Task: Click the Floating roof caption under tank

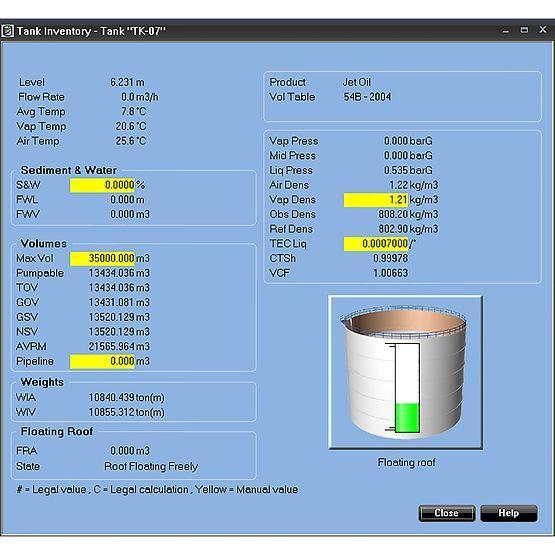Action: click(406, 463)
